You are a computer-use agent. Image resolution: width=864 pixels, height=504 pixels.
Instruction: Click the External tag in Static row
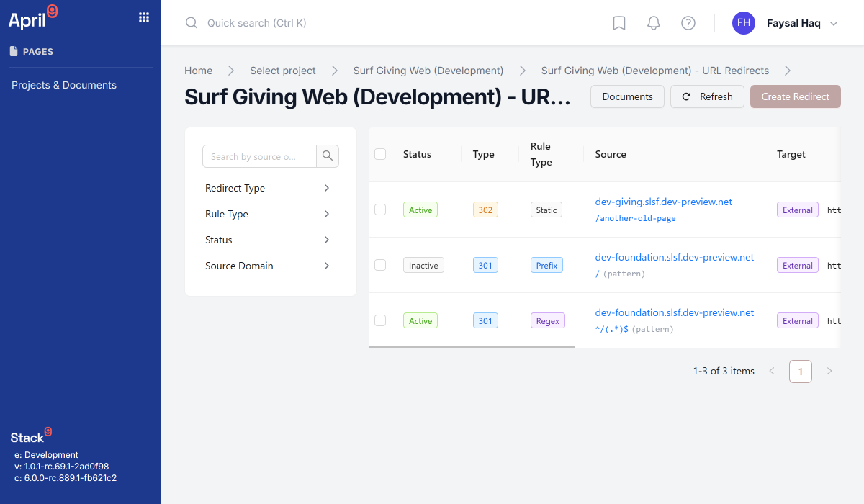[x=798, y=210]
